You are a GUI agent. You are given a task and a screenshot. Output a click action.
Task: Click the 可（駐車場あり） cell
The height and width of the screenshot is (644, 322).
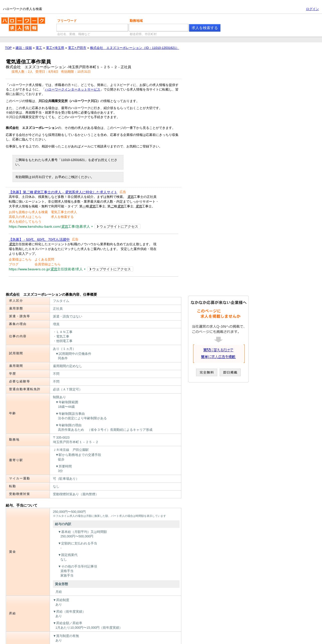click(x=115, y=479)
